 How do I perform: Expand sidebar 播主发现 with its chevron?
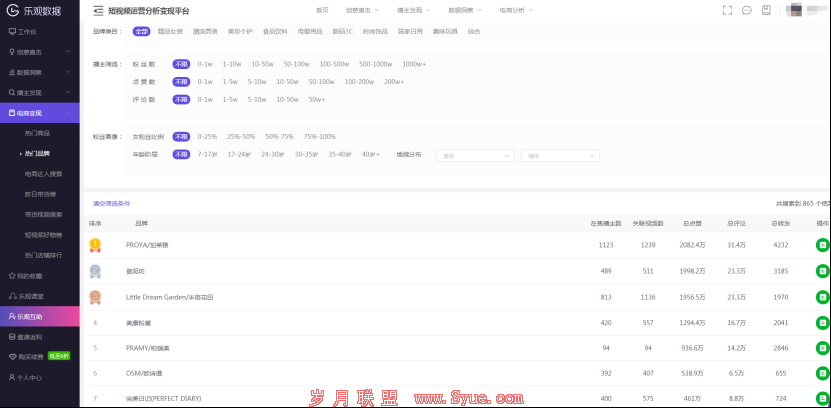(68, 92)
